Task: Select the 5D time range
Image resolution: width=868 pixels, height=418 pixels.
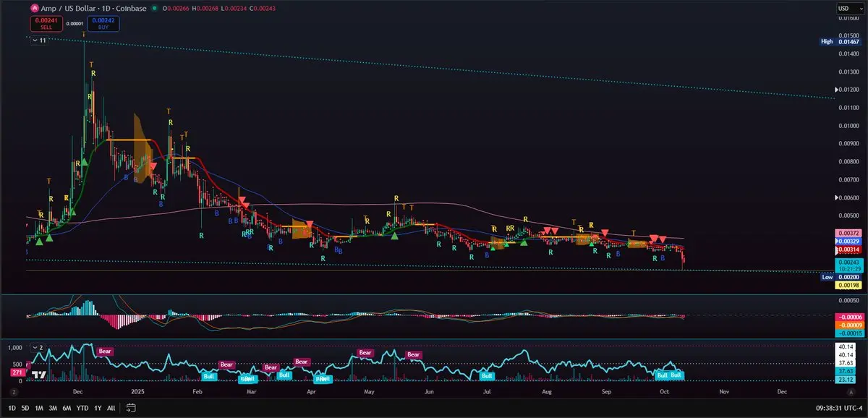Action: pyautogui.click(x=25, y=408)
